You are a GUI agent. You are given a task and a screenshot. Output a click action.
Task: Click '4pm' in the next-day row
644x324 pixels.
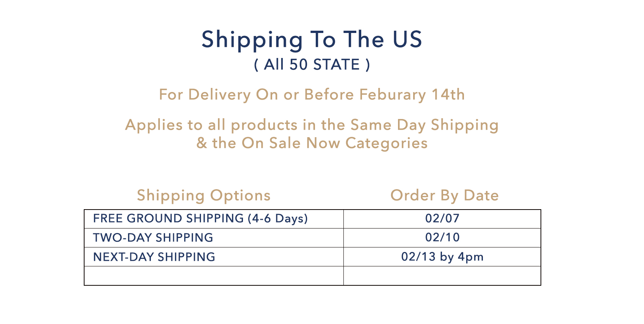[x=471, y=257]
